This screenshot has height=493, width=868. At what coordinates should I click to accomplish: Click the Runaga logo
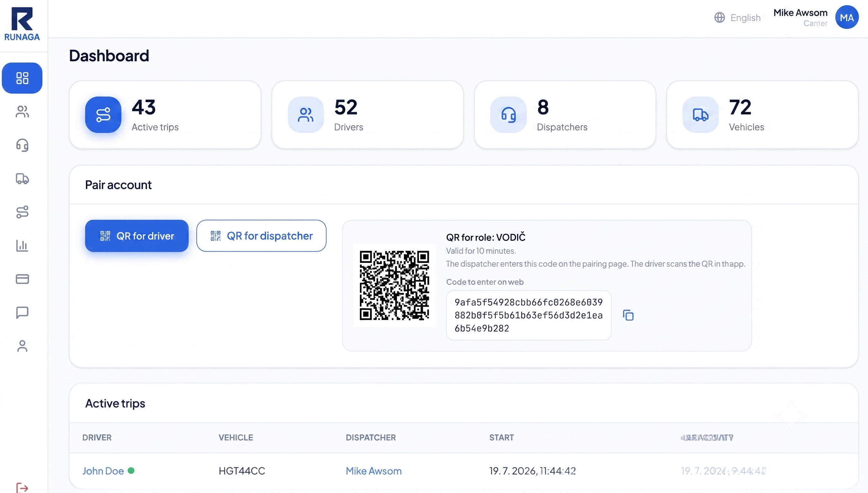click(22, 24)
